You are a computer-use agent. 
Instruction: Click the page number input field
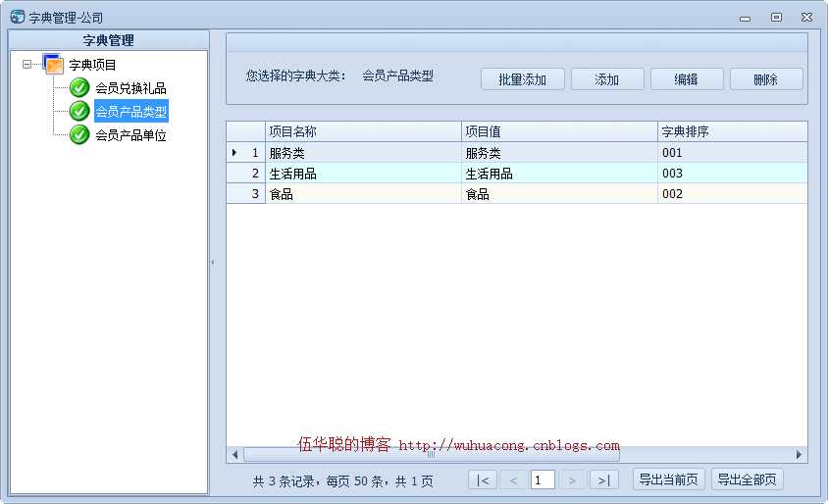pyautogui.click(x=543, y=479)
